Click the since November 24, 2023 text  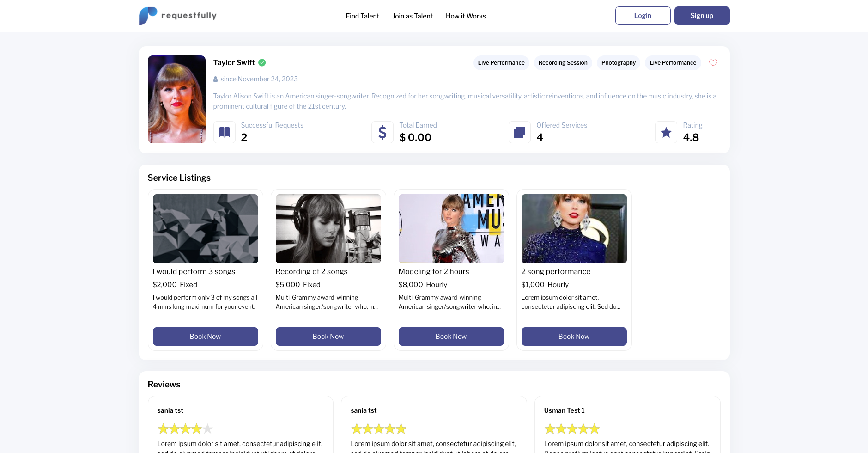[x=259, y=79]
